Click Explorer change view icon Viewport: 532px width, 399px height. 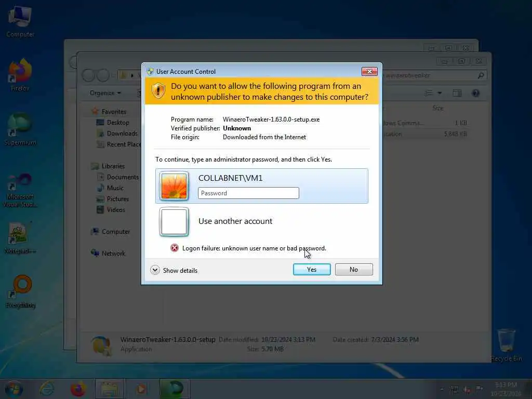click(429, 93)
